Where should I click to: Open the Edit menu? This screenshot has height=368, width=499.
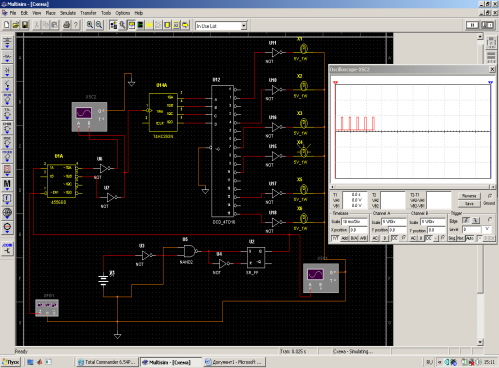coord(24,13)
